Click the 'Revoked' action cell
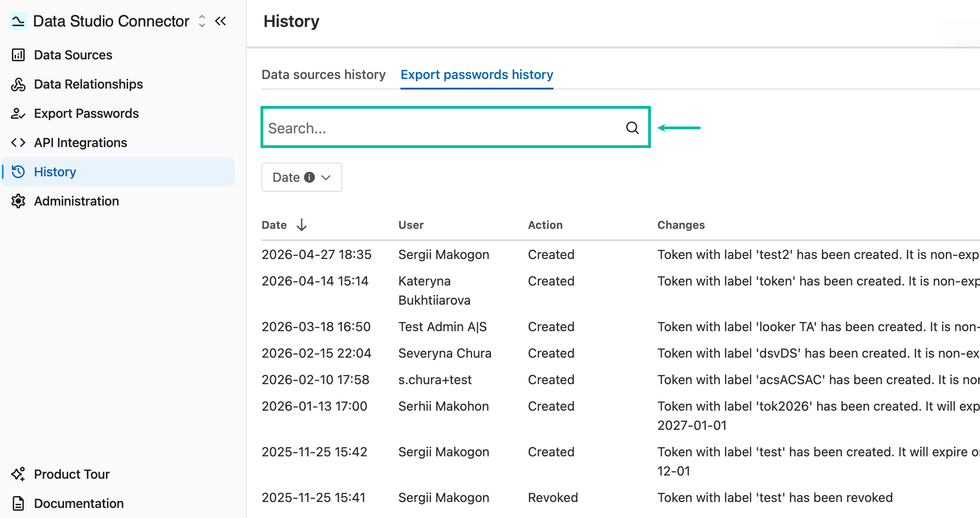Screen dimensions: 980x518 point(553,497)
